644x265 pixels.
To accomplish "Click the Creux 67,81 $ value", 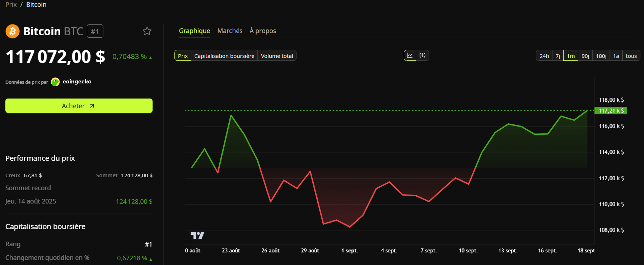I will 33,175.
